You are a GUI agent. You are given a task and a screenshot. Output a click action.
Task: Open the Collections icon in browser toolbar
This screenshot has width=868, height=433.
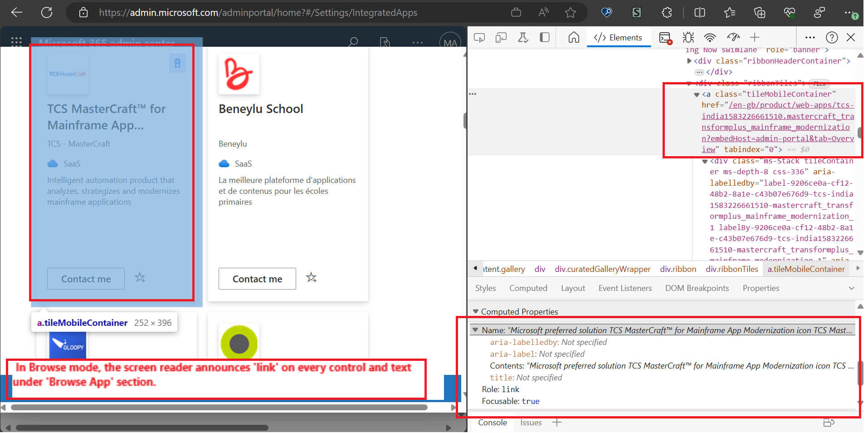pyautogui.click(x=760, y=12)
